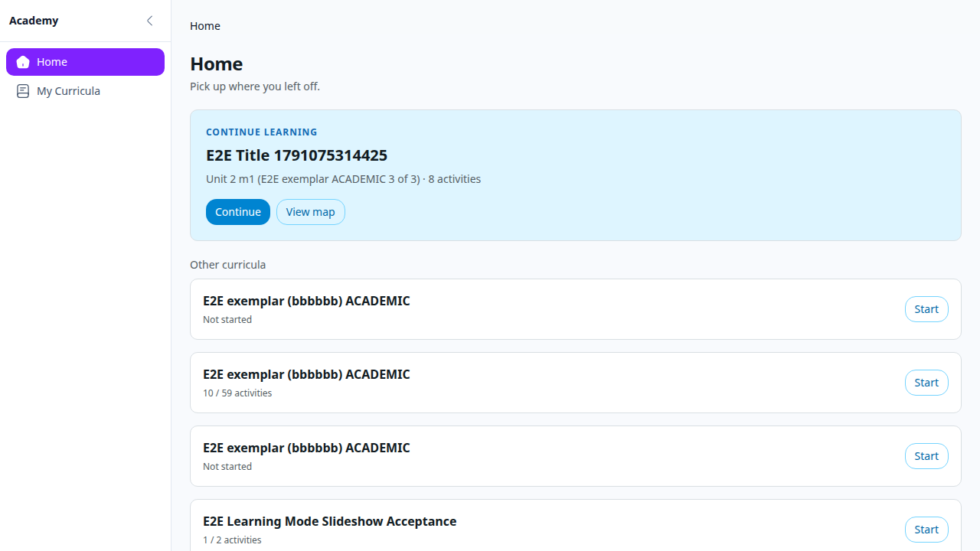Click the Unit 2 m1 description line
The height and width of the screenshot is (551, 980).
click(x=343, y=179)
